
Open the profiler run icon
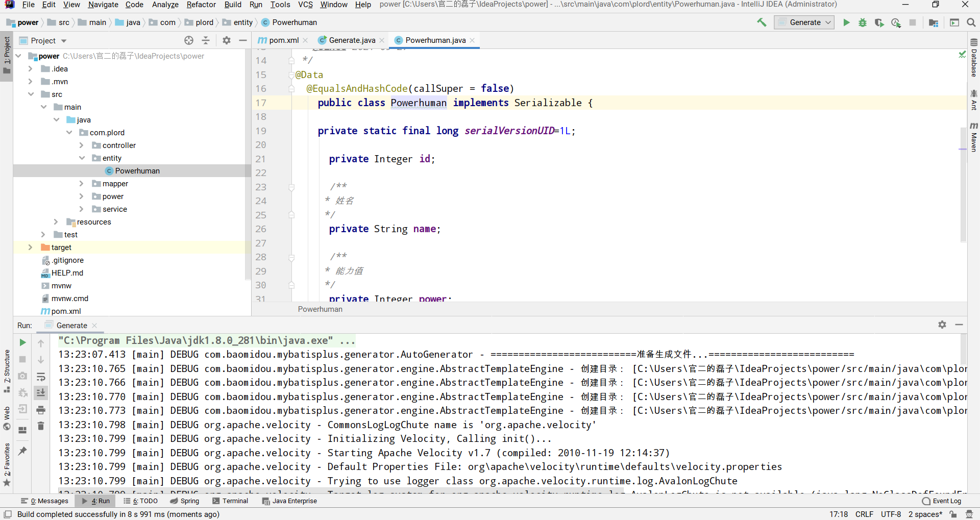click(x=896, y=22)
